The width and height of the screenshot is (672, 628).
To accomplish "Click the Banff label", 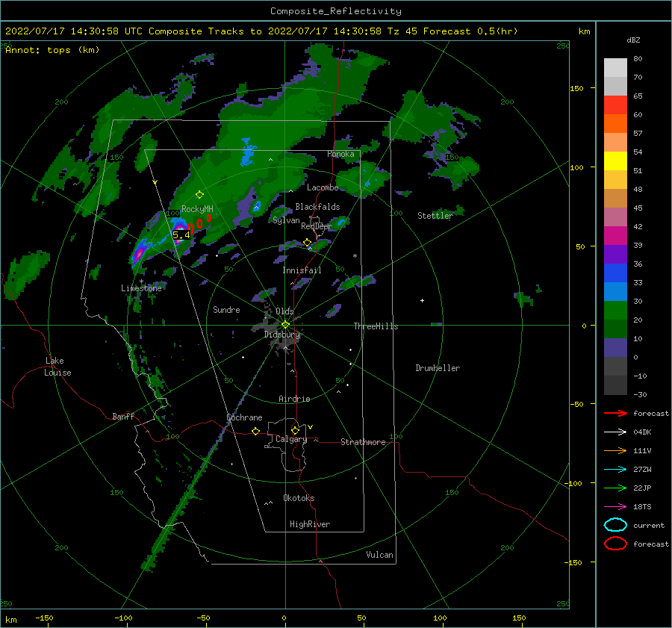I will coord(123,416).
